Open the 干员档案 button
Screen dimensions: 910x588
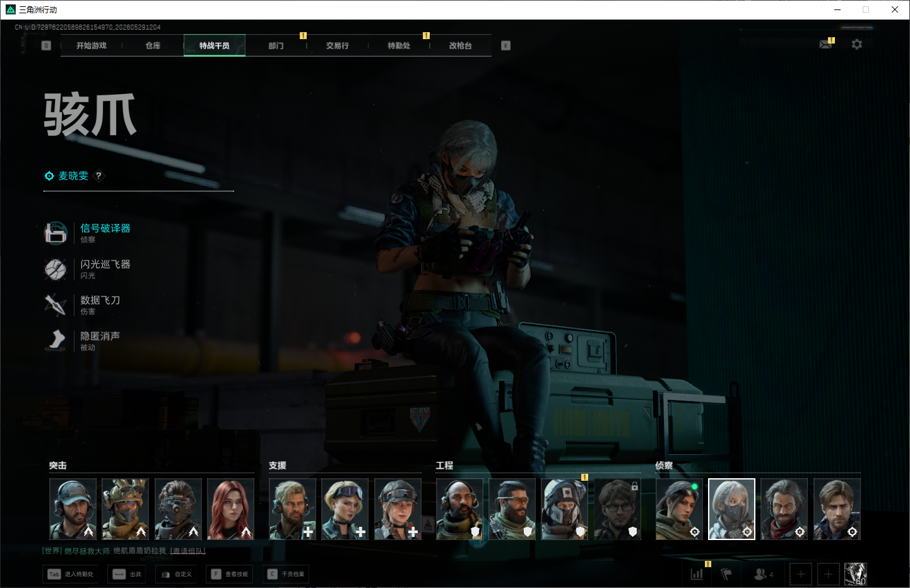click(x=286, y=574)
